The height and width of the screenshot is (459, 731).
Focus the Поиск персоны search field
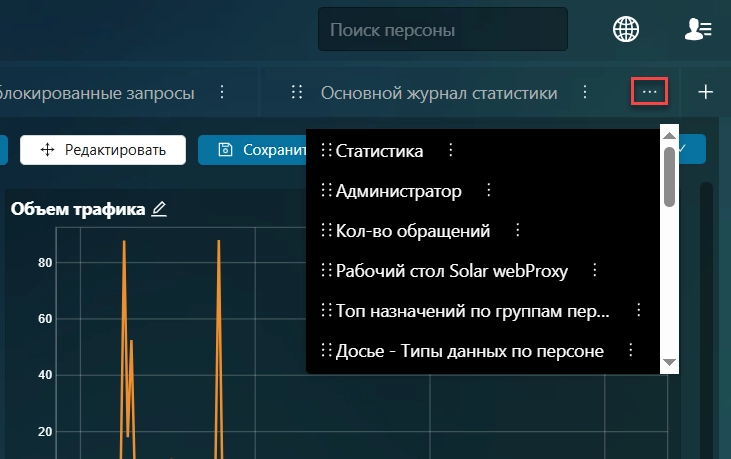point(442,30)
